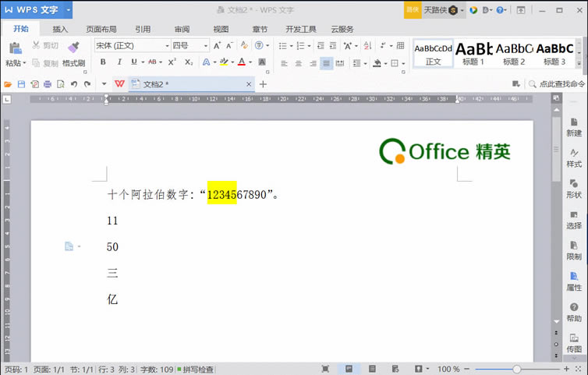Click the Open folder icon

(8, 84)
